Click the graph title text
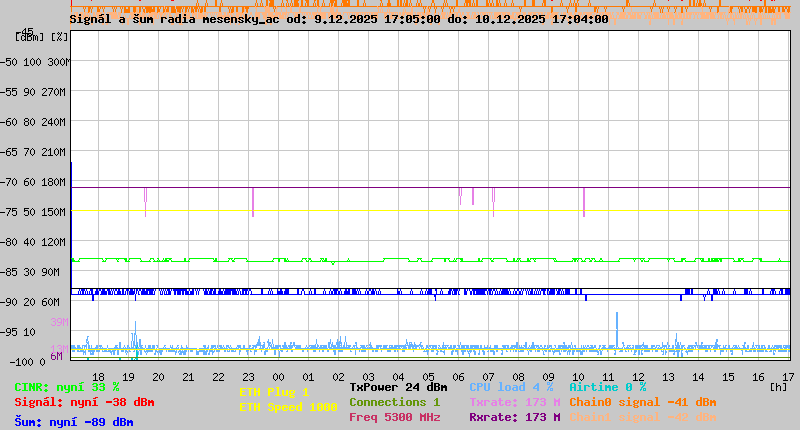The width and height of the screenshot is (800, 430). pyautogui.click(x=338, y=19)
